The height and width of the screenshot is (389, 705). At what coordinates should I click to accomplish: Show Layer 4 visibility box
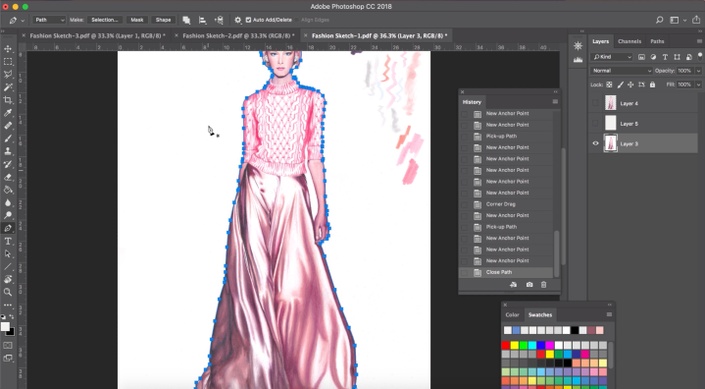click(x=595, y=103)
